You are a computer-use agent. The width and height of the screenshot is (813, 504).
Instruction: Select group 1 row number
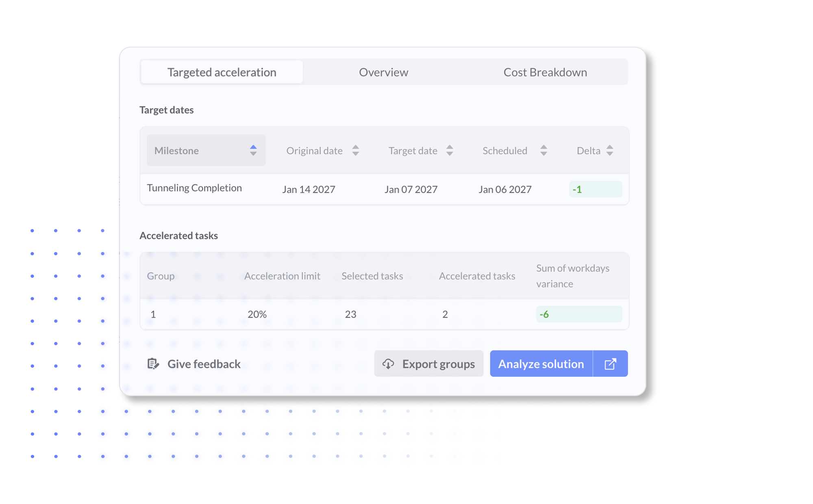click(x=153, y=314)
